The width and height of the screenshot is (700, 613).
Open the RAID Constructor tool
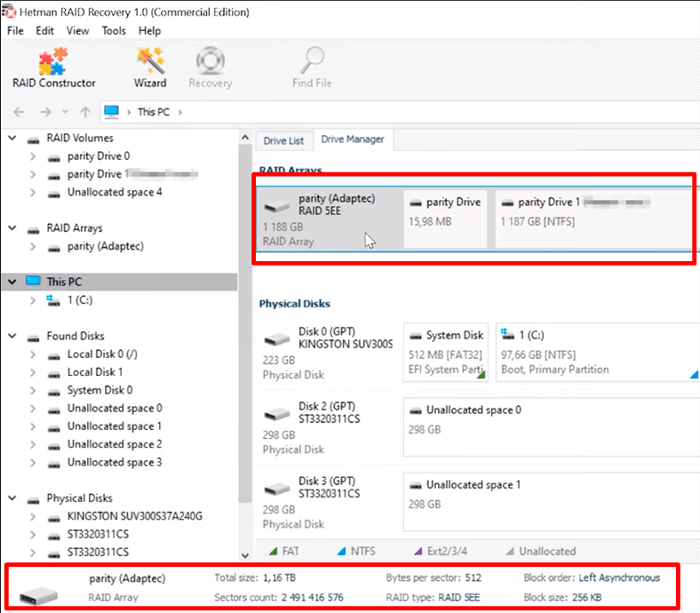53,68
